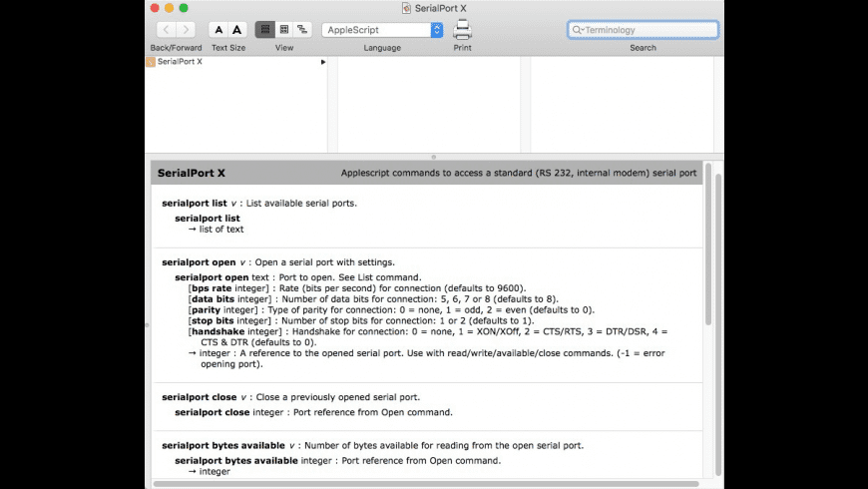868x489 pixels.
Task: Click the 'bps rate' parameter text
Action: click(x=212, y=288)
